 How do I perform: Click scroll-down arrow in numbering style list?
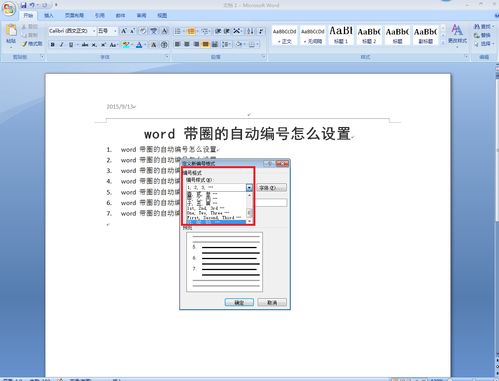[249, 221]
